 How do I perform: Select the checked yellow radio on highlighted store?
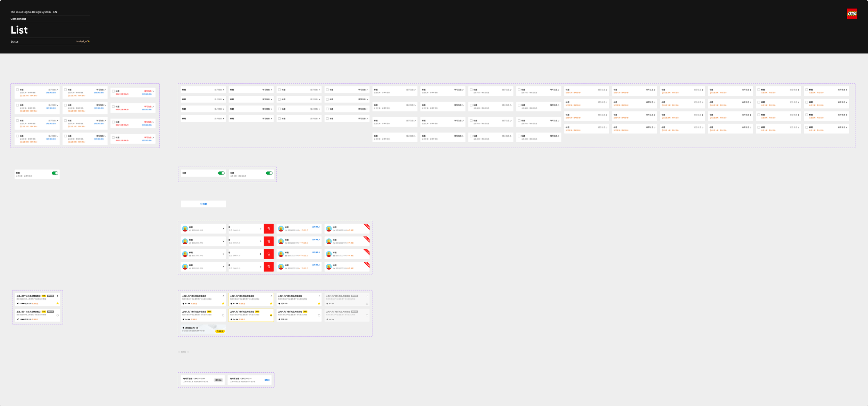271,315
